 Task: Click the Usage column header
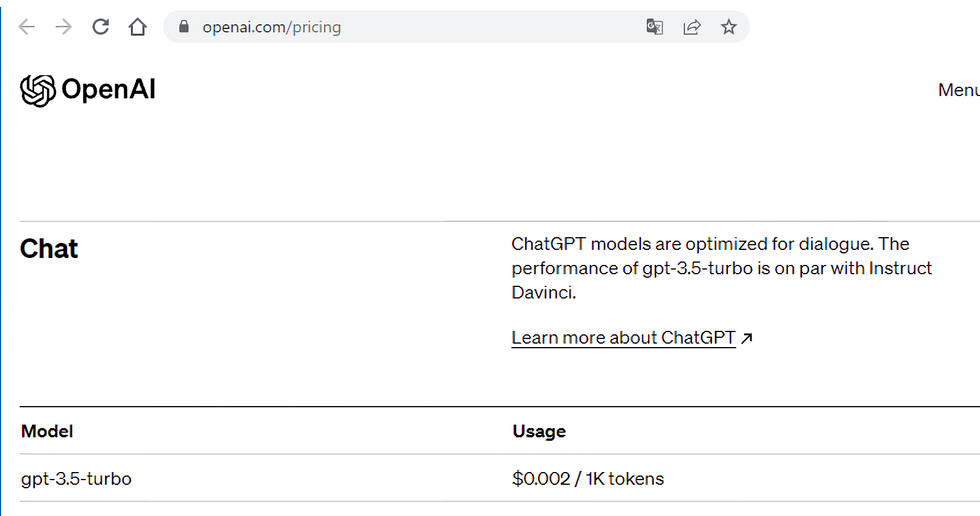click(x=539, y=432)
